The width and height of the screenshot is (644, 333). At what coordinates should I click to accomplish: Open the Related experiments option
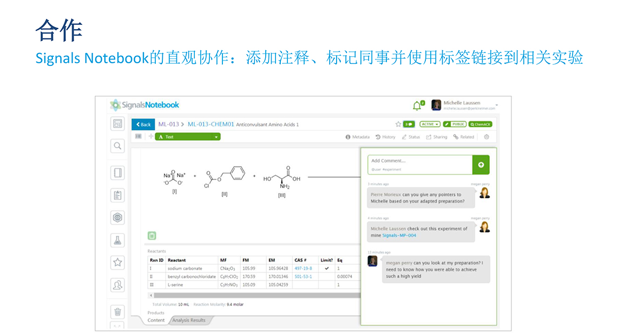[x=464, y=137]
